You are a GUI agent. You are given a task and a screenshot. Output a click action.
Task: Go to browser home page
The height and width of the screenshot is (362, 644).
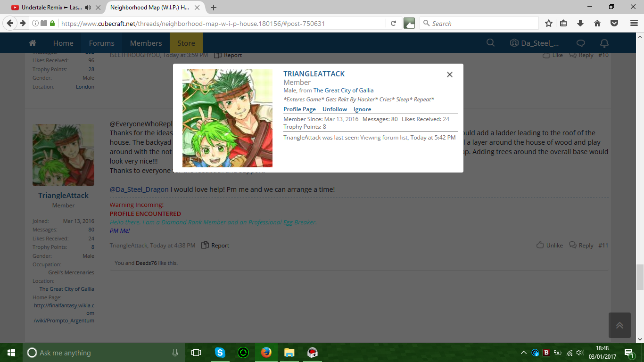coord(597,24)
